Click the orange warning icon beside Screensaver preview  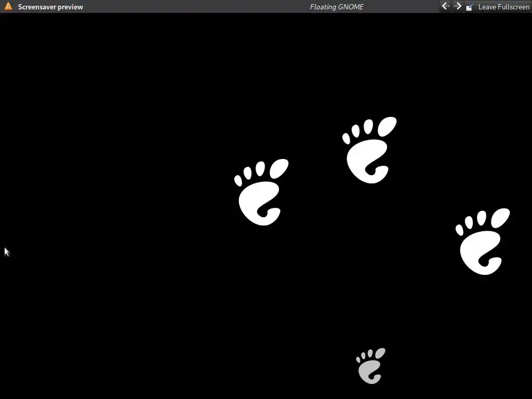(8, 6)
